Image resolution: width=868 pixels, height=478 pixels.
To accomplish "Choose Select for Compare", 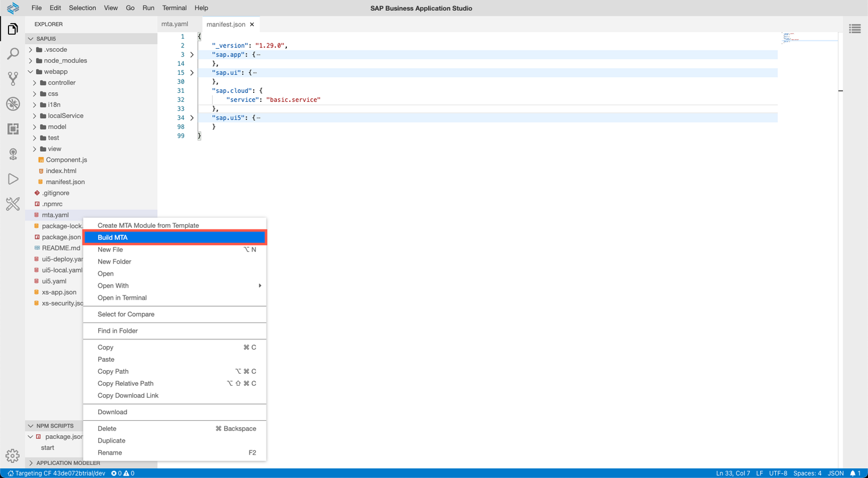I will (x=175, y=314).
